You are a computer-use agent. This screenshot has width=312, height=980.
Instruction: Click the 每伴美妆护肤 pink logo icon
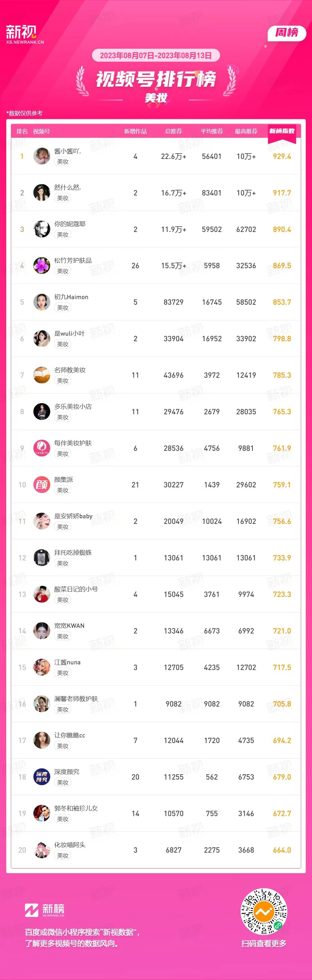(42, 448)
